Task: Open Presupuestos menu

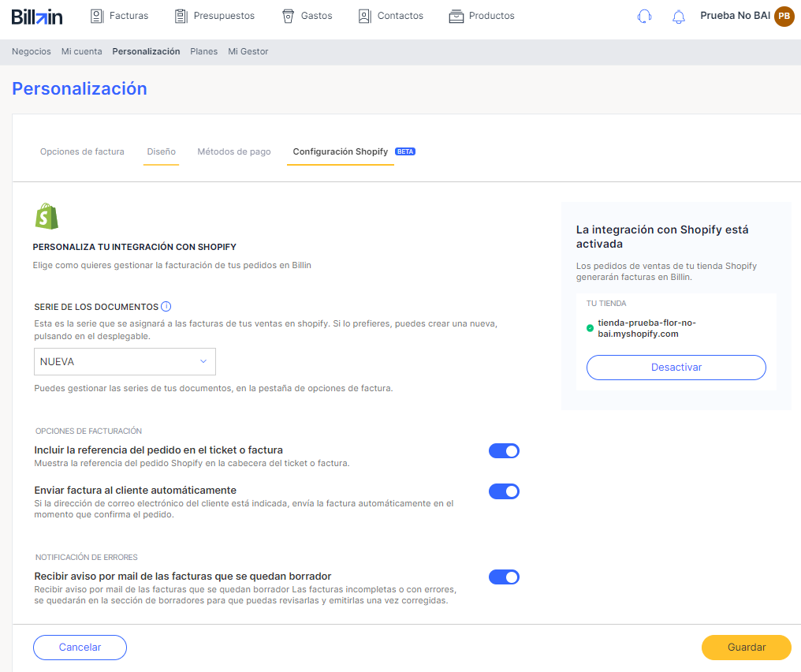Action: pyautogui.click(x=214, y=17)
